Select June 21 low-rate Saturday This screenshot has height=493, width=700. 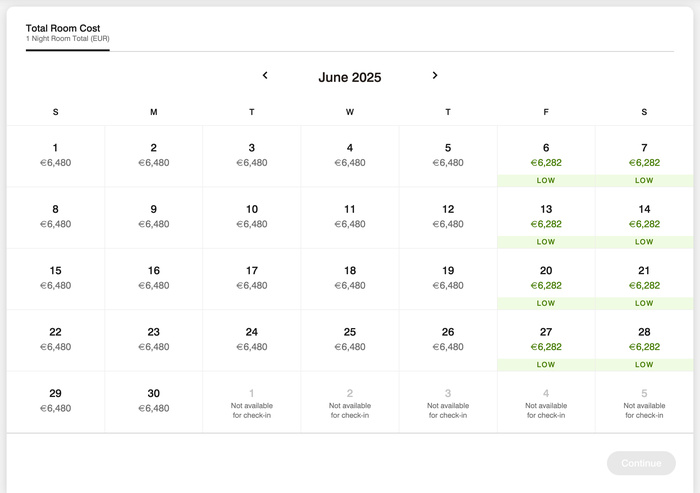point(644,279)
